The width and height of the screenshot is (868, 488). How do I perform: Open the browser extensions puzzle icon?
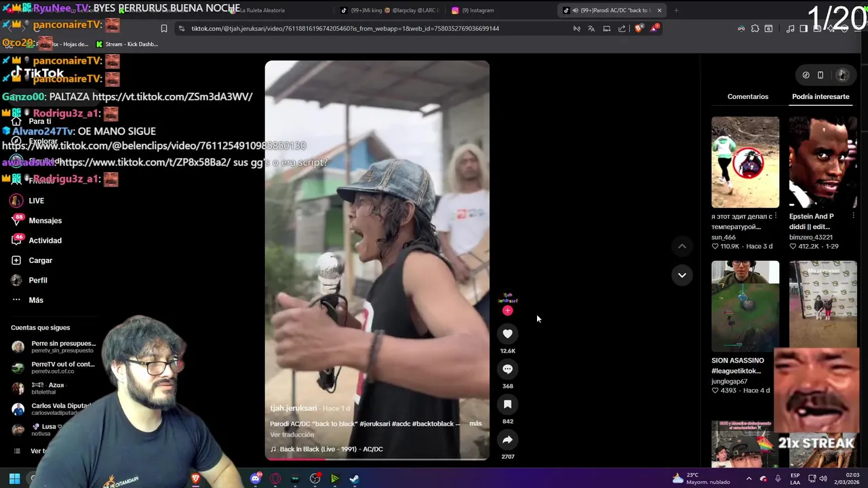[755, 28]
